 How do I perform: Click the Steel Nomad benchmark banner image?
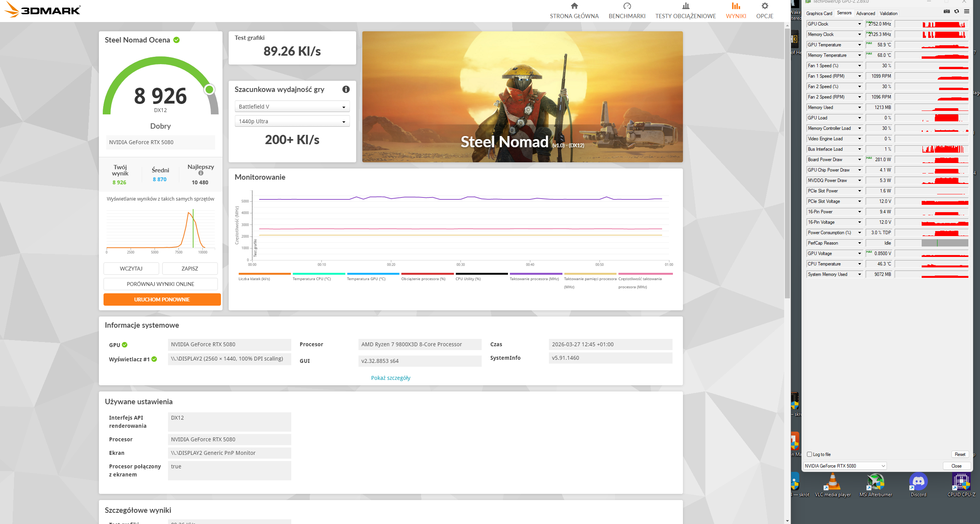[x=522, y=97]
